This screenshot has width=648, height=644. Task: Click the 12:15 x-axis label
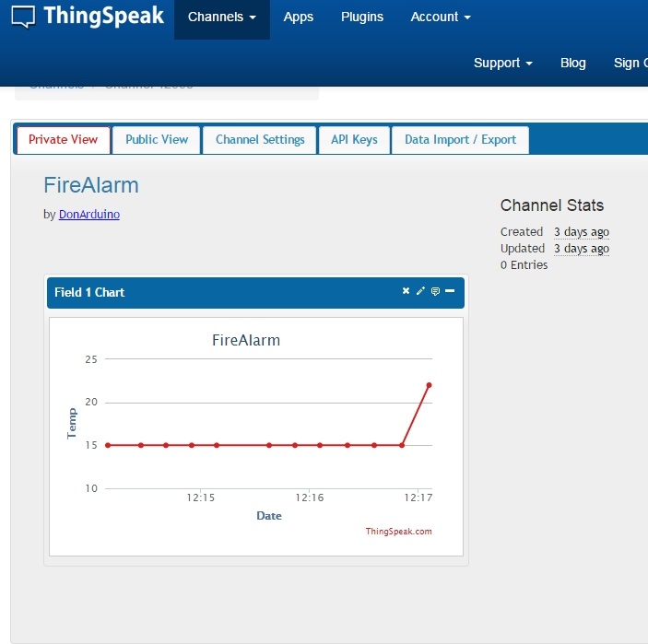(201, 498)
